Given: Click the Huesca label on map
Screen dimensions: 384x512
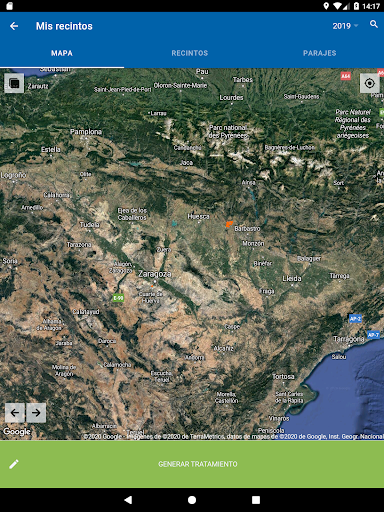Looking at the screenshot, I should 198,217.
